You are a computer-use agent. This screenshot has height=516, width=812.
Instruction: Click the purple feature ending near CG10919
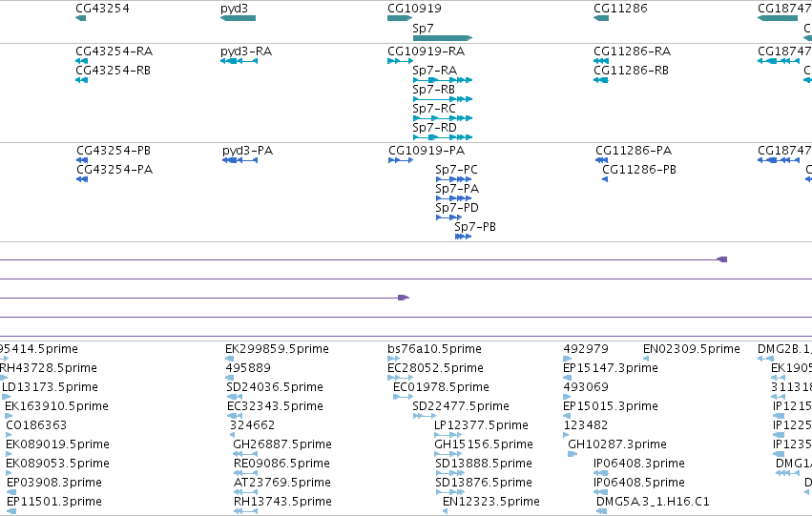click(x=404, y=298)
